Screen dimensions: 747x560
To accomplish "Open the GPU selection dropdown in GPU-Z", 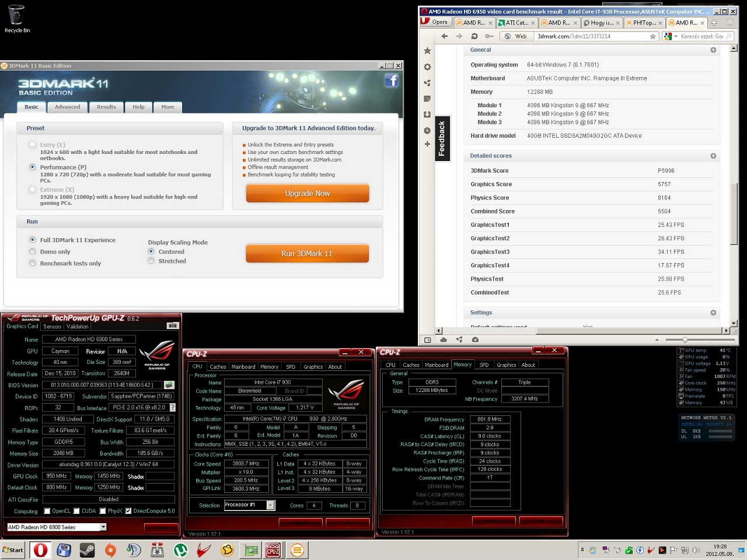I will coord(103,527).
